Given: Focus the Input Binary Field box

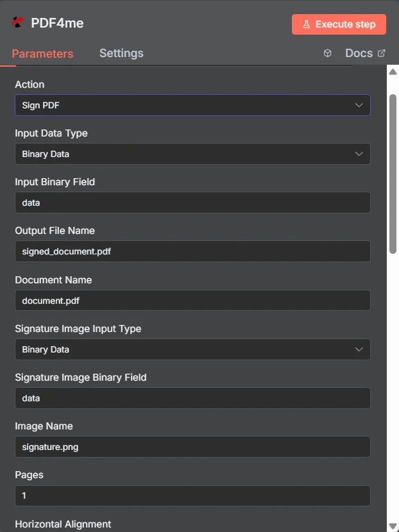Looking at the screenshot, I should coord(192,203).
